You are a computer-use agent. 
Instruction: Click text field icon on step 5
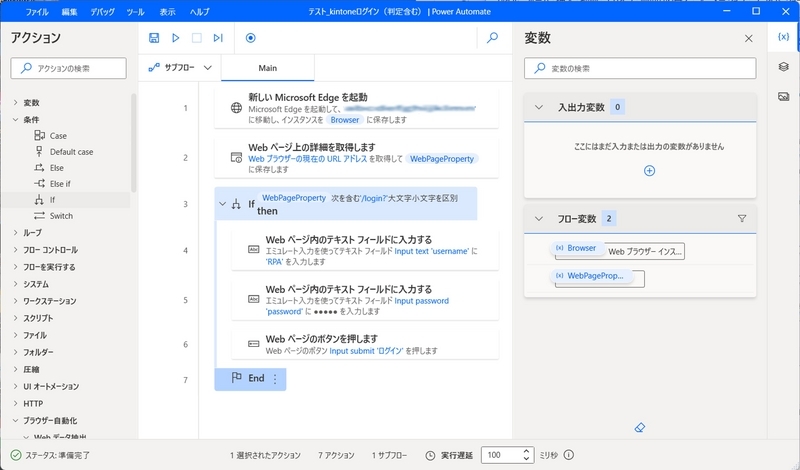[x=254, y=299]
